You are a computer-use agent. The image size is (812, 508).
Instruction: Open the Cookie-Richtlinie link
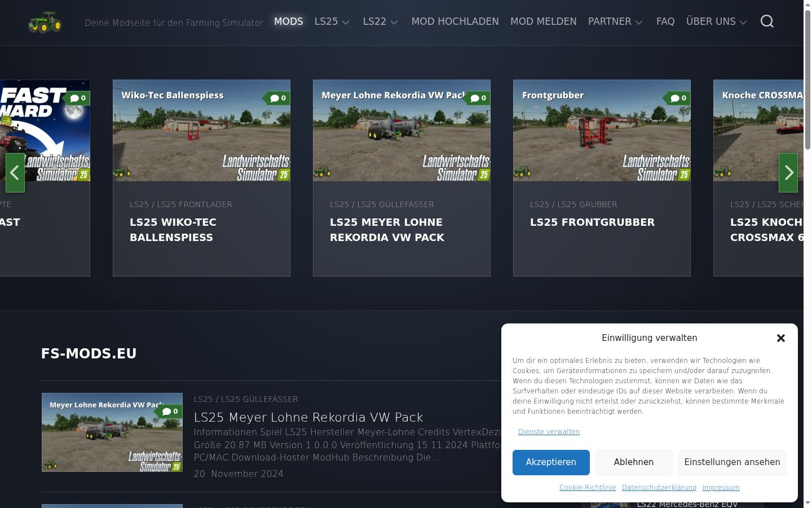point(588,488)
